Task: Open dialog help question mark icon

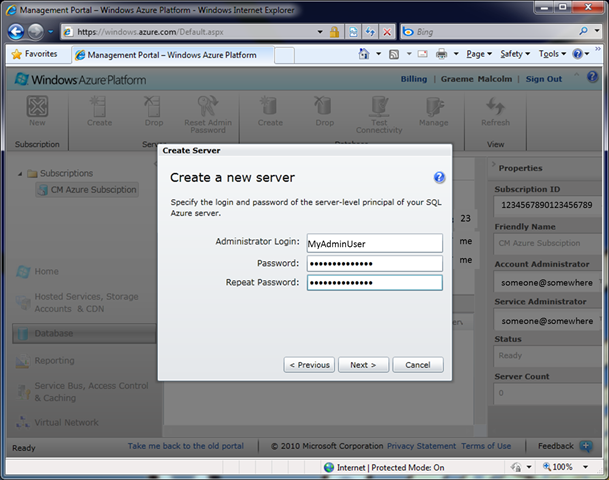Action: (439, 177)
